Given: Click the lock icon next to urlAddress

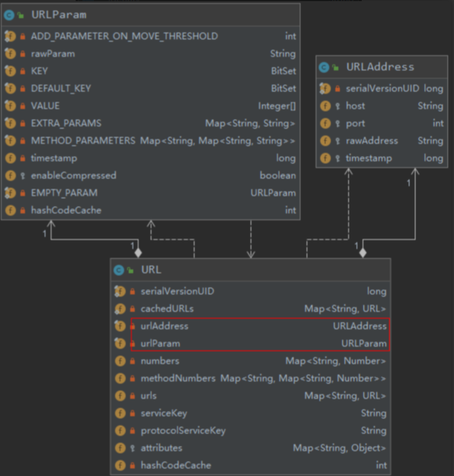Looking at the screenshot, I should pyautogui.click(x=132, y=326).
